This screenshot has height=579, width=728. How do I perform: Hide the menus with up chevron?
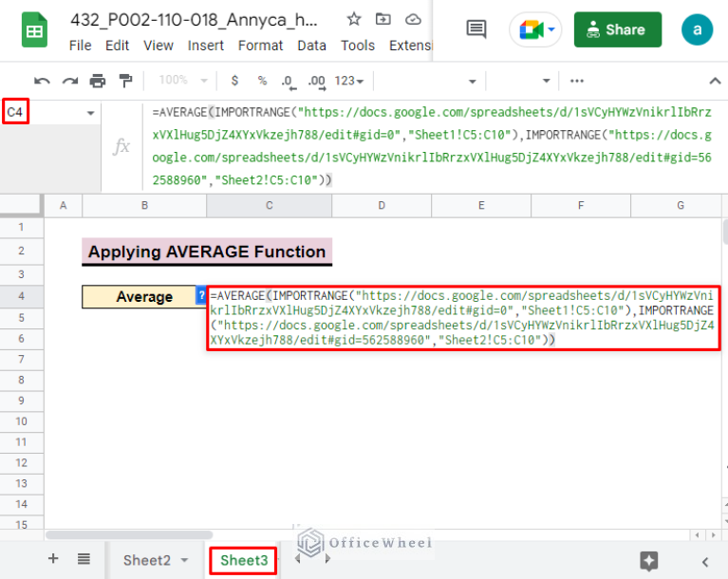[715, 81]
